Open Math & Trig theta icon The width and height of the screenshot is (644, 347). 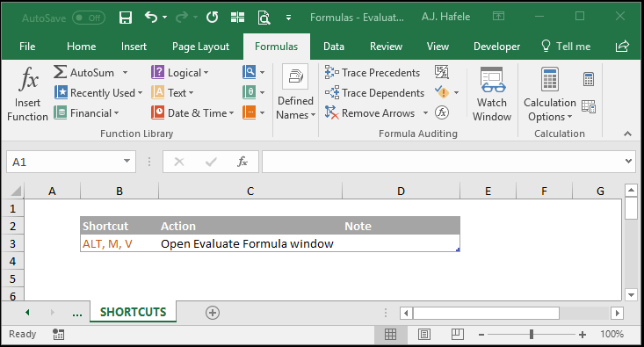[250, 92]
